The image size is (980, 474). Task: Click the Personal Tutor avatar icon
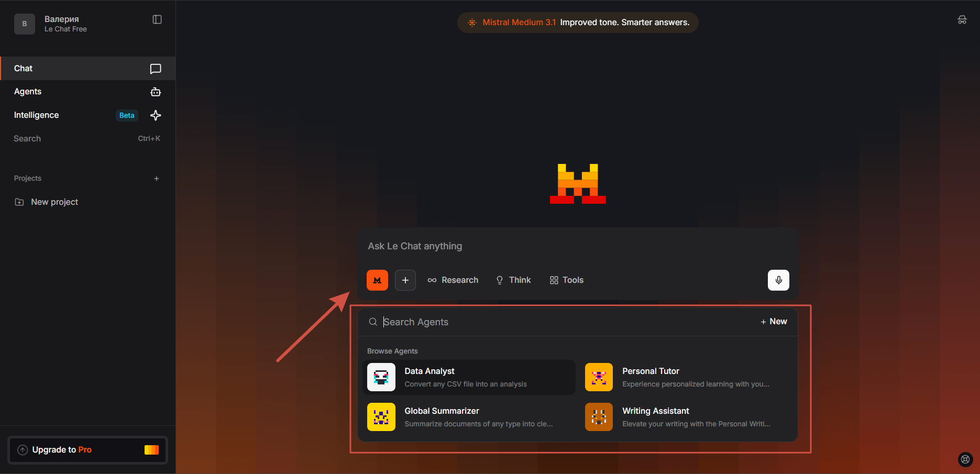(x=599, y=377)
